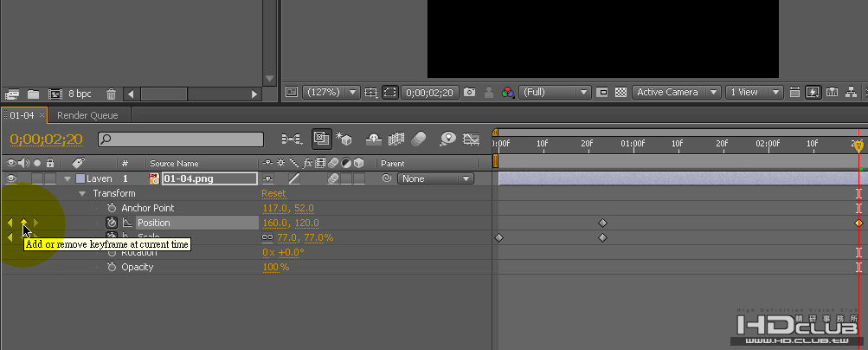Image resolution: width=868 pixels, height=350 pixels.
Task: Click the parent pick whip spiral
Action: tap(387, 178)
